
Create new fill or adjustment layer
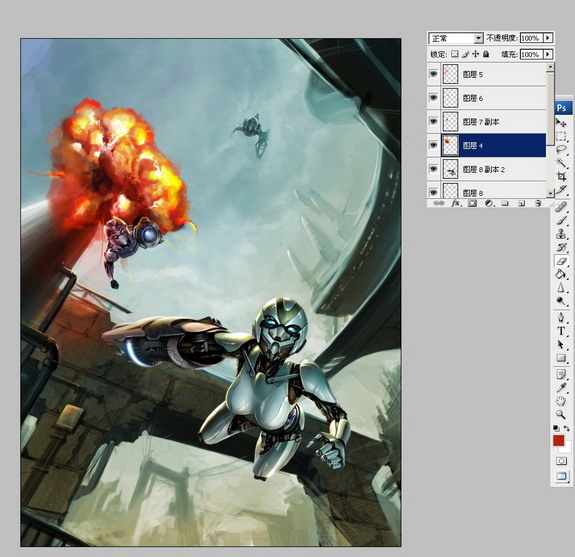pos(488,203)
